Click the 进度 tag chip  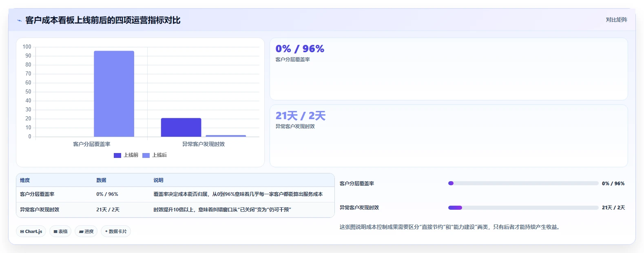pyautogui.click(x=86, y=231)
